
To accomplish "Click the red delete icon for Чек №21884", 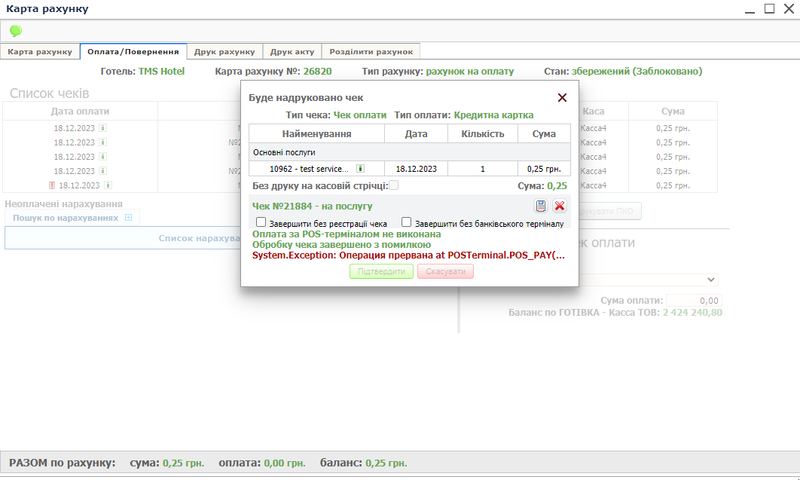I will coord(559,206).
